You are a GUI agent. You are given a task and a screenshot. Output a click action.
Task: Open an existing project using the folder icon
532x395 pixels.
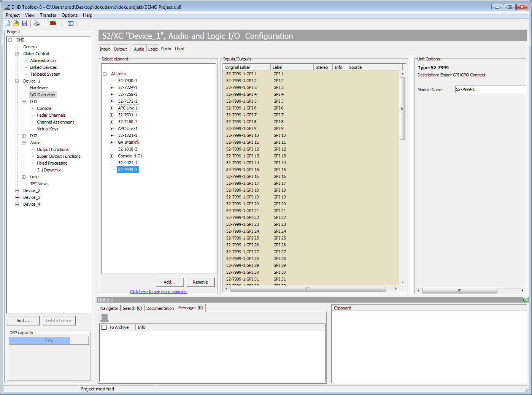[16, 23]
